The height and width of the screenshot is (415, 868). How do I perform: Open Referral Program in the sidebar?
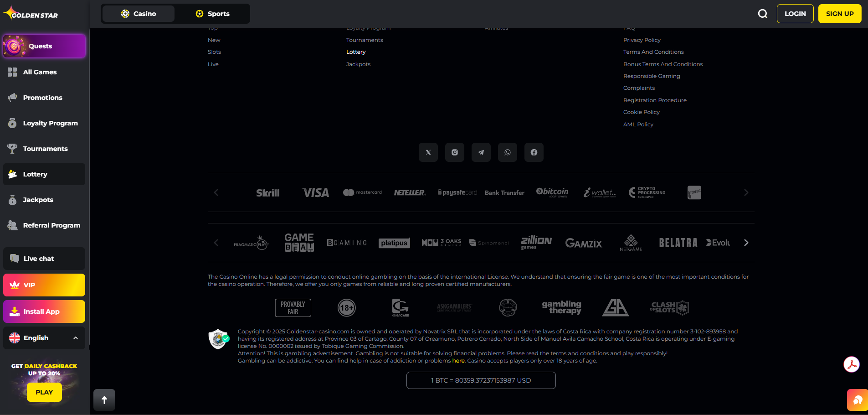pyautogui.click(x=44, y=225)
